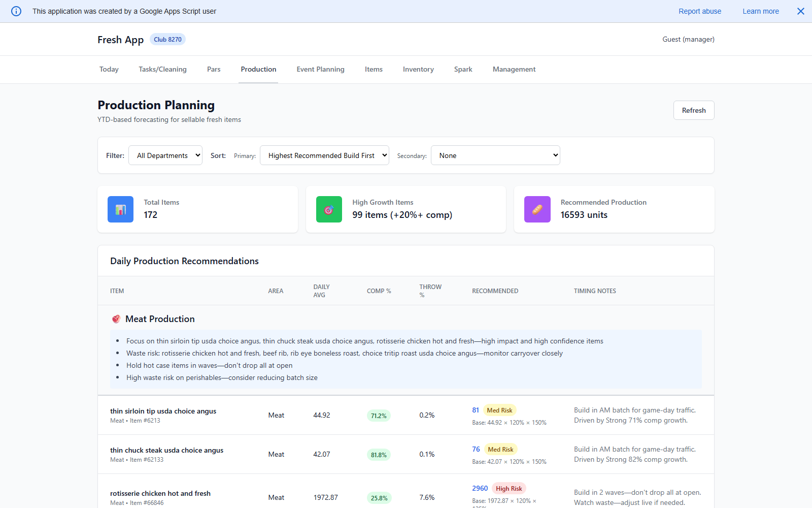Click the Recommended Production pencil icon
Image resolution: width=812 pixels, height=508 pixels.
(x=537, y=209)
